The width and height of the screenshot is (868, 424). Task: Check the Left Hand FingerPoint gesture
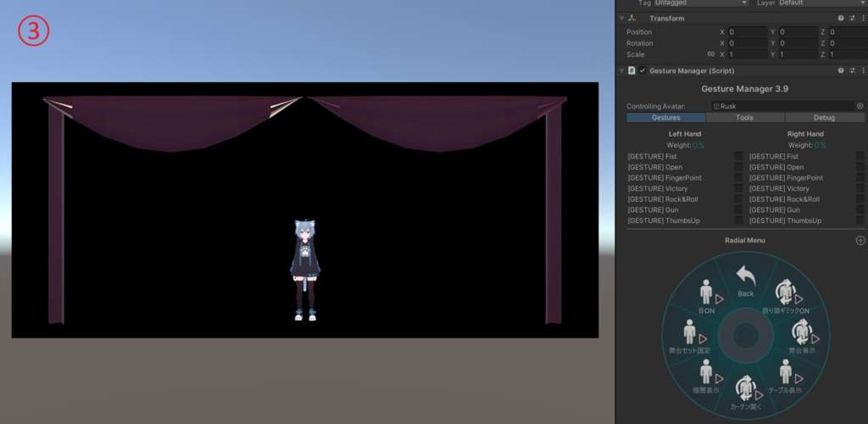[738, 178]
